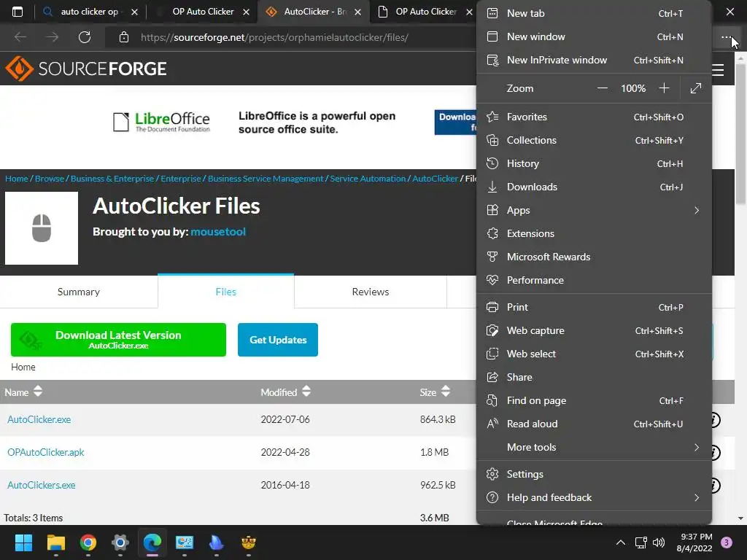Open Favorites from the menu
Screen dimensions: 747x560
(594, 117)
